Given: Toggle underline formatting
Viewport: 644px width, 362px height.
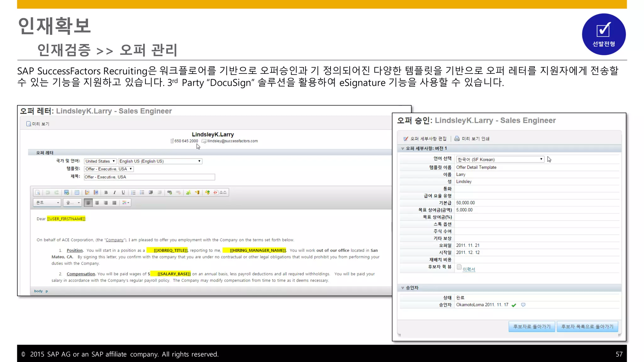Looking at the screenshot, I should (123, 193).
